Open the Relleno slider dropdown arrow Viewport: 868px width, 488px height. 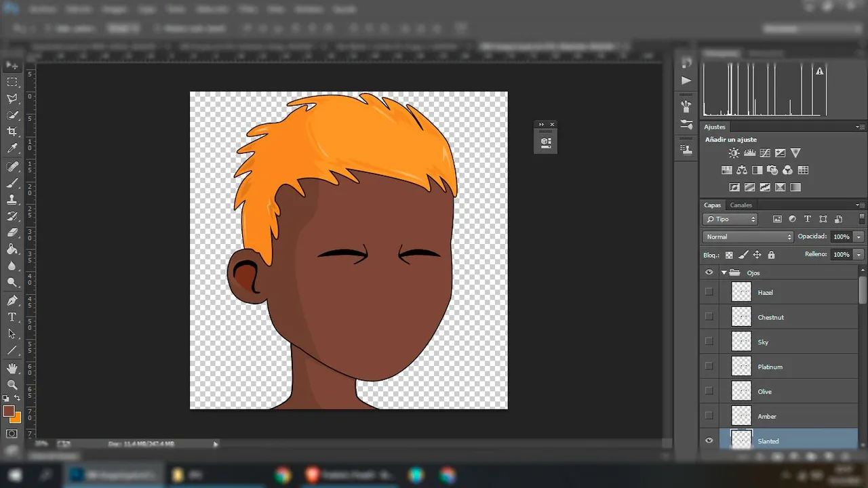coord(859,254)
